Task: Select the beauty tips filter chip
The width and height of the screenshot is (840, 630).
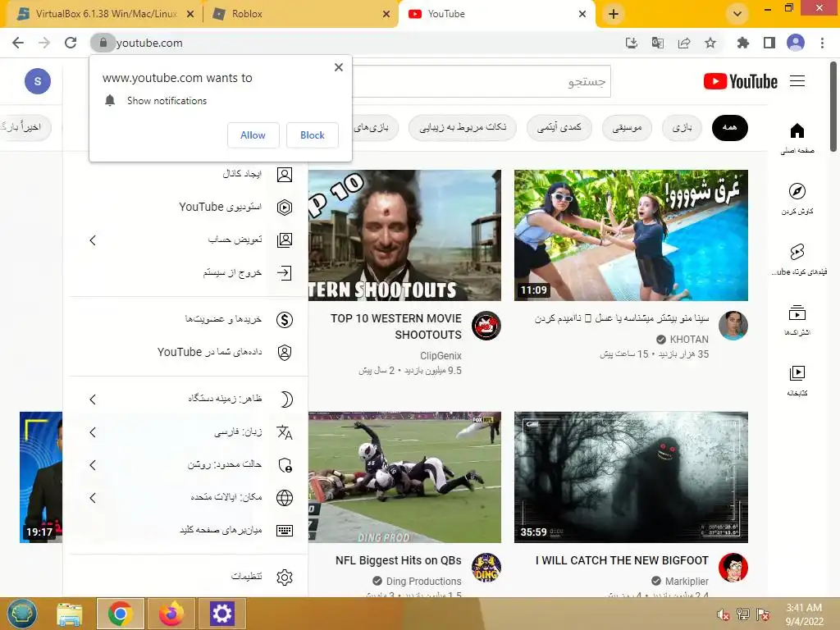Action: (463, 127)
